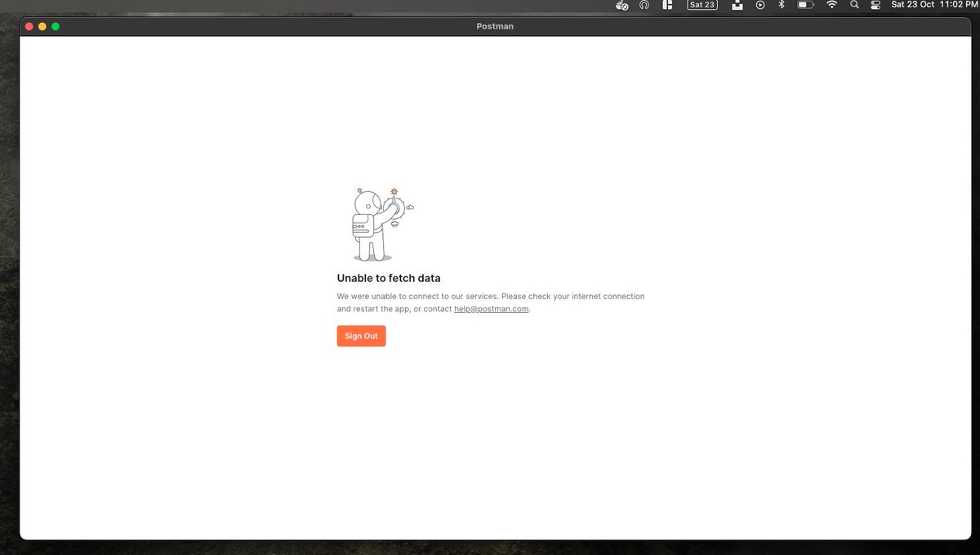
Task: Click the orange Sign Out button
Action: pyautogui.click(x=361, y=336)
